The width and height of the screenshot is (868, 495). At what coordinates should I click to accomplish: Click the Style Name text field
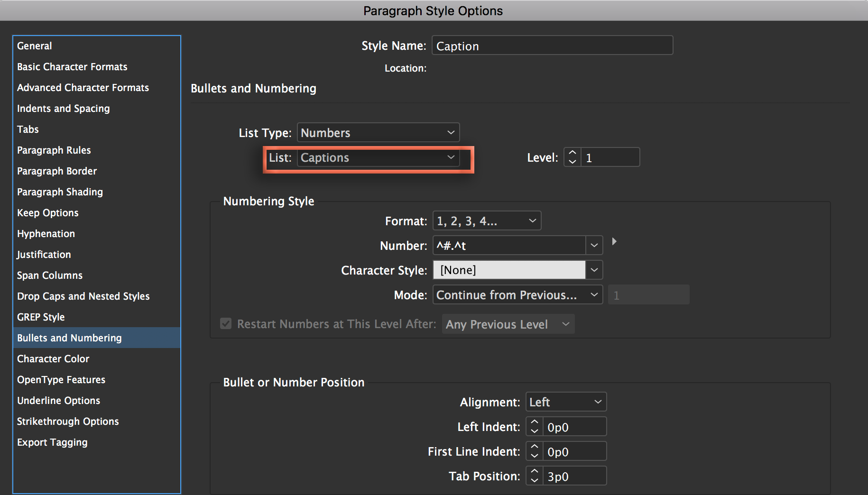(x=552, y=46)
